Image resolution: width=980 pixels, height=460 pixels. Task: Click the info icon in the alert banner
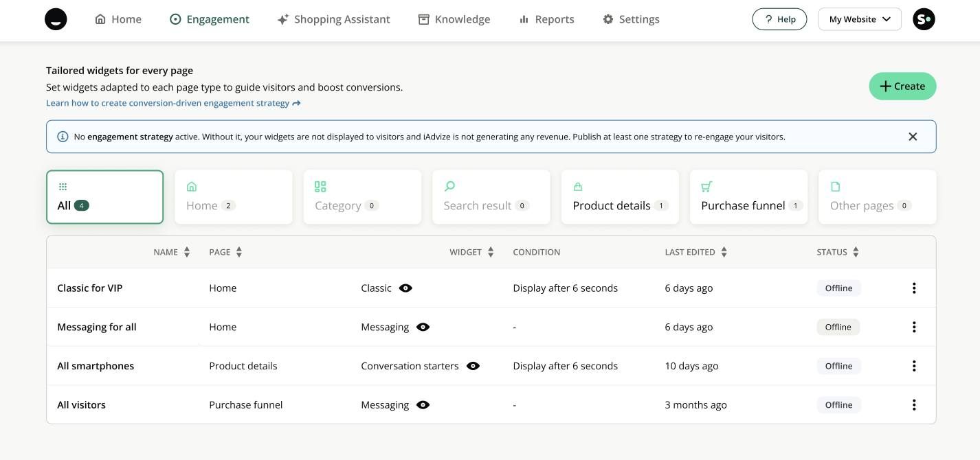tap(63, 137)
